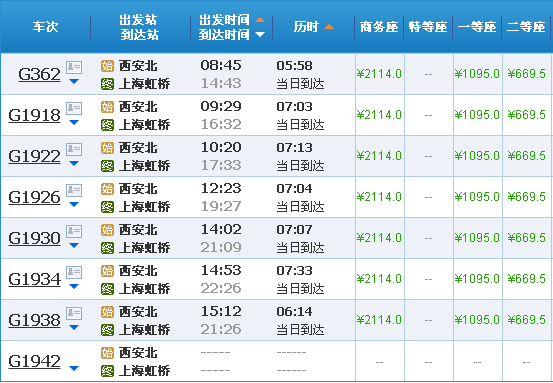Viewport: 553px width, 383px height.
Task: Expand stop details arrow for G1942
Action: point(74,368)
